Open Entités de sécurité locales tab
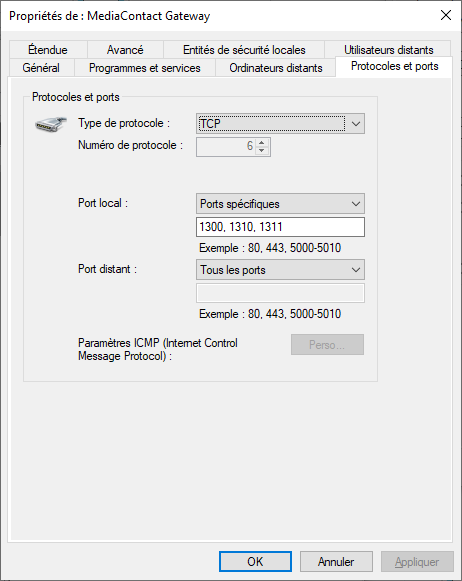Screen dimensions: 462x581 click(x=244, y=50)
